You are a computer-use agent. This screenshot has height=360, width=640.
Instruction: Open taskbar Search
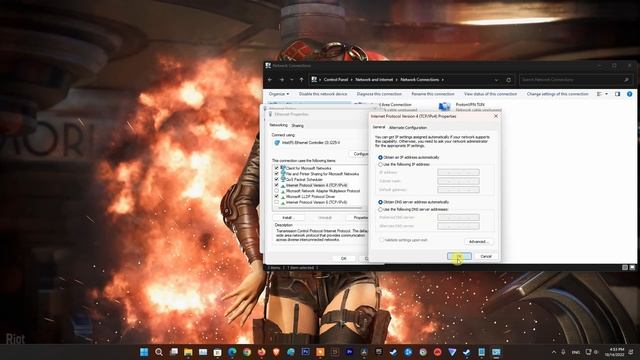(x=159, y=352)
